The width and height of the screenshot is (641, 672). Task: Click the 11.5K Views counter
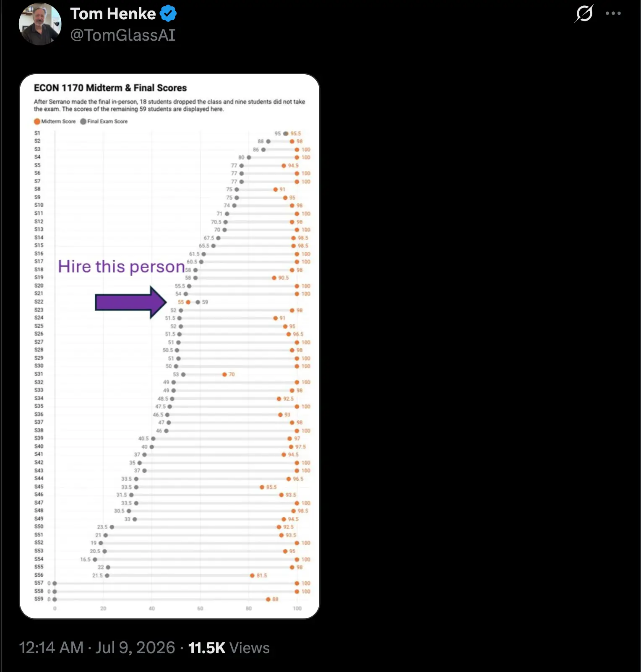229,648
